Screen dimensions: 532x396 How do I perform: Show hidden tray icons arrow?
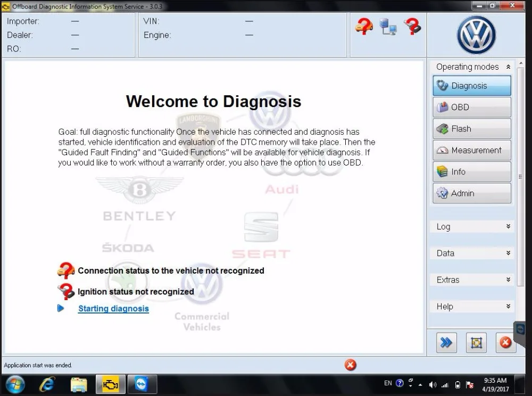(x=420, y=385)
